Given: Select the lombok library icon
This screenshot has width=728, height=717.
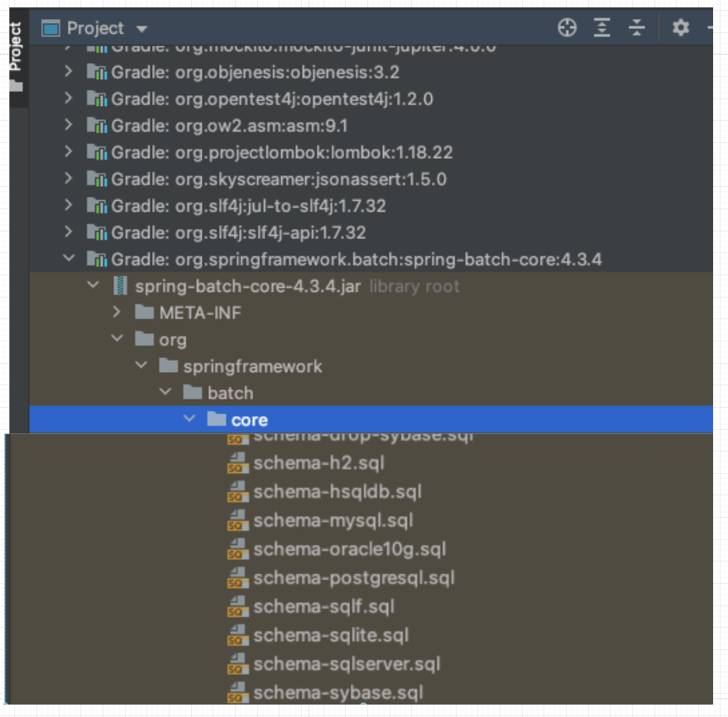Looking at the screenshot, I should coord(97,152).
